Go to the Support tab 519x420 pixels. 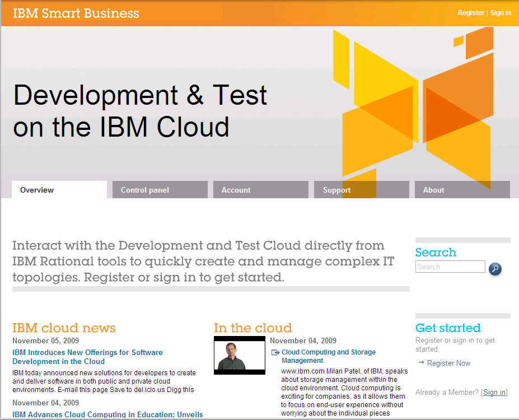click(x=362, y=190)
